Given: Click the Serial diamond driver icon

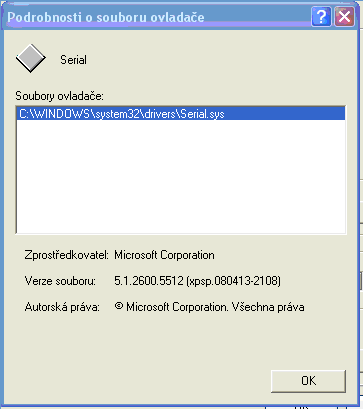Looking at the screenshot, I should 30,58.
